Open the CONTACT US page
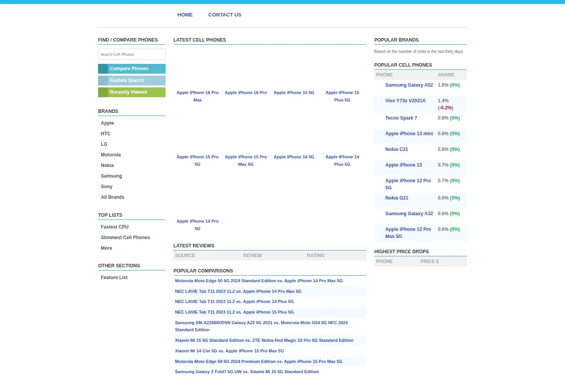This screenshot has width=565, height=392. (225, 15)
